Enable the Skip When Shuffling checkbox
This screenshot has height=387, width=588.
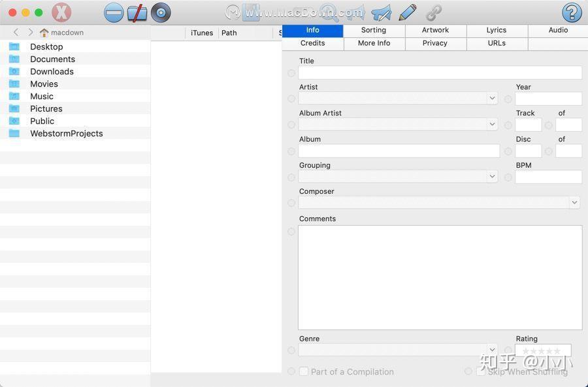click(x=481, y=371)
